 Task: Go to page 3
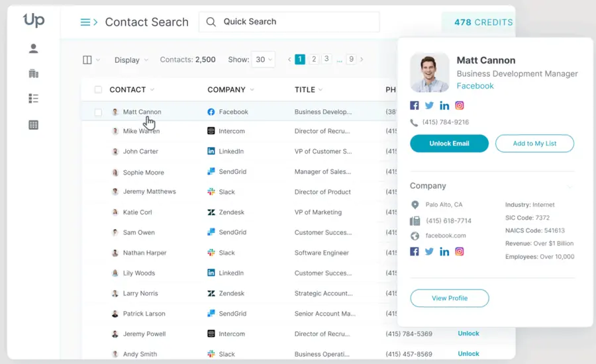click(x=326, y=59)
